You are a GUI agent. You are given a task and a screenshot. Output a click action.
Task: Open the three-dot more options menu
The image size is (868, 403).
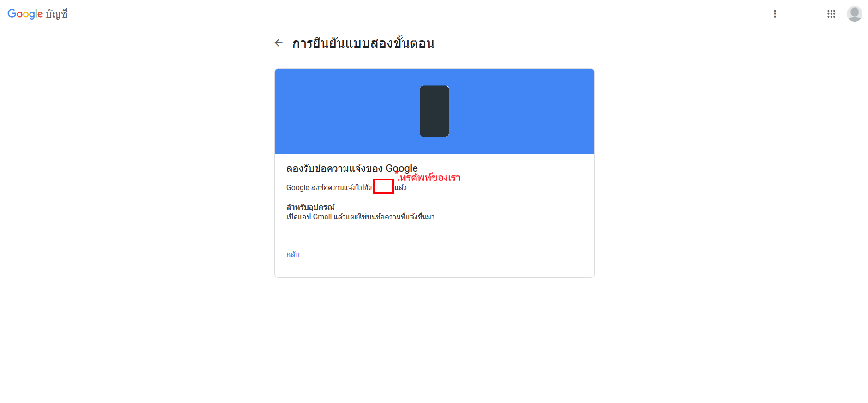(x=775, y=14)
